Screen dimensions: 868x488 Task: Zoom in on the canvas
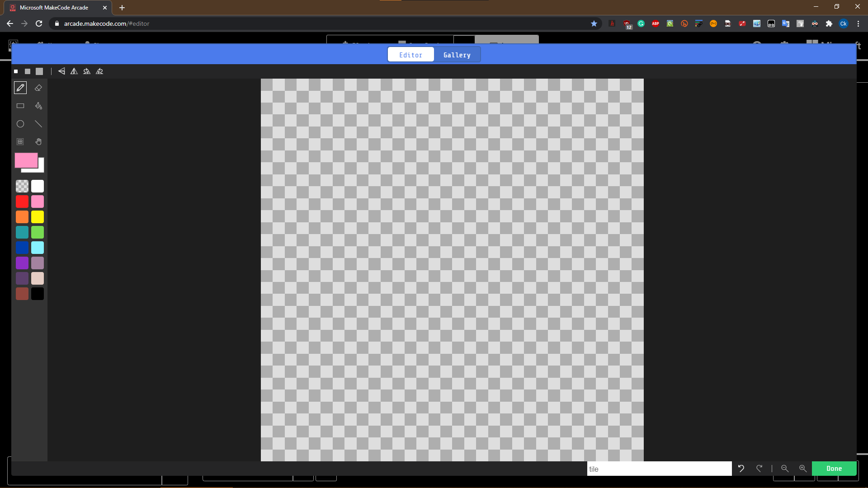coord(803,469)
